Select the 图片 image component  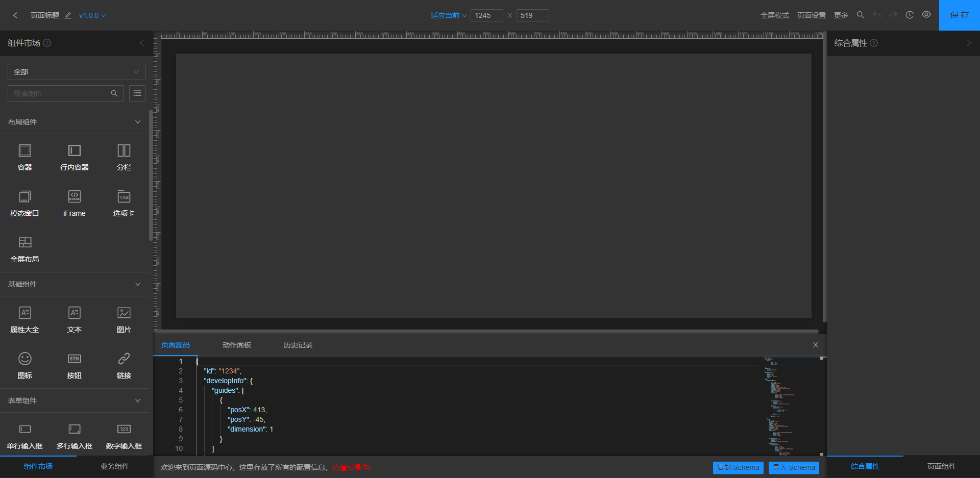pos(124,320)
